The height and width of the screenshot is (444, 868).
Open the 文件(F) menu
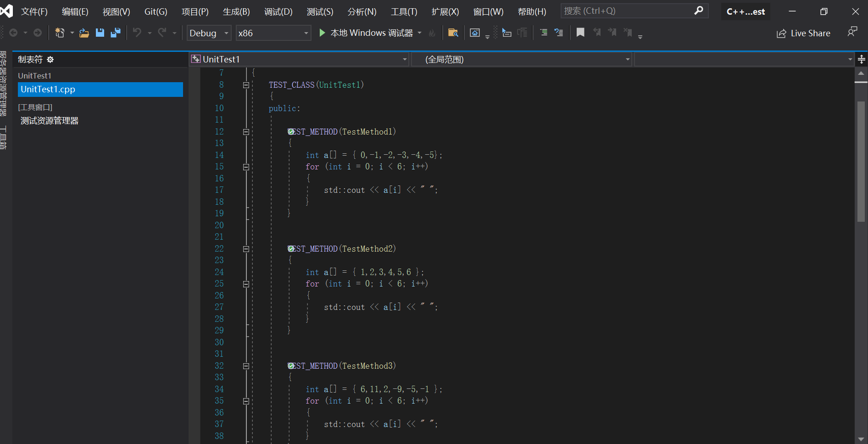[34, 11]
